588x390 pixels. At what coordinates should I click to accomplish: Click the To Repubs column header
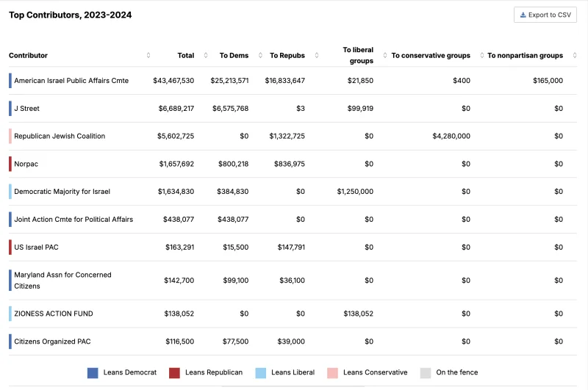pos(287,55)
